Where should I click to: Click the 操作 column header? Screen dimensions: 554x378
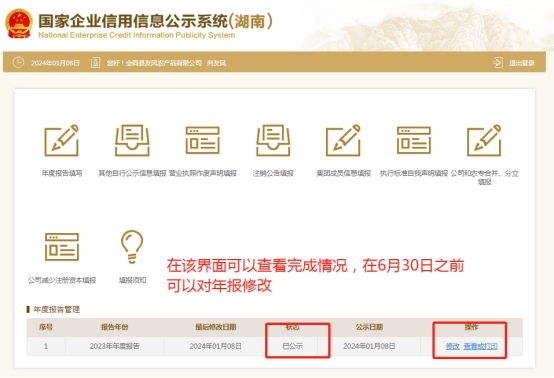pos(471,327)
